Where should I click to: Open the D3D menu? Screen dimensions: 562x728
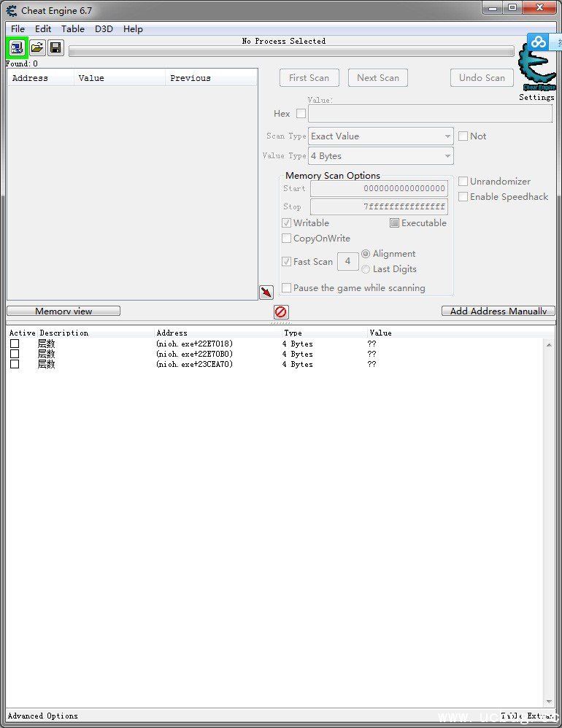104,29
